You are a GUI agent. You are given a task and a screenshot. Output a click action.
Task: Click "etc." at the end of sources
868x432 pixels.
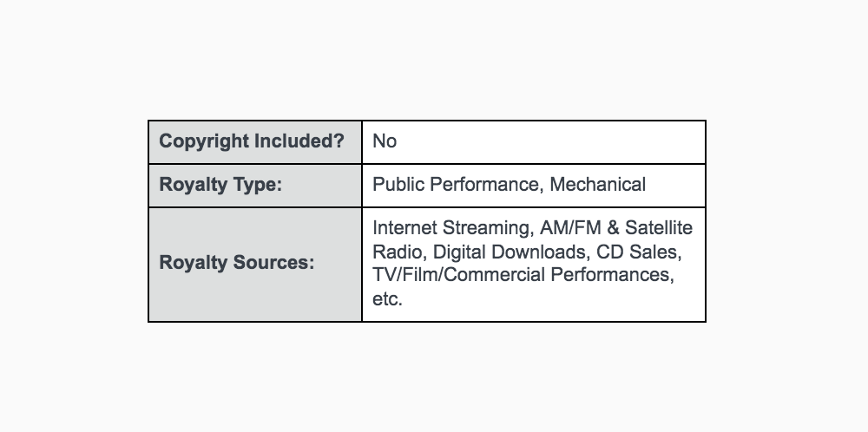click(388, 299)
